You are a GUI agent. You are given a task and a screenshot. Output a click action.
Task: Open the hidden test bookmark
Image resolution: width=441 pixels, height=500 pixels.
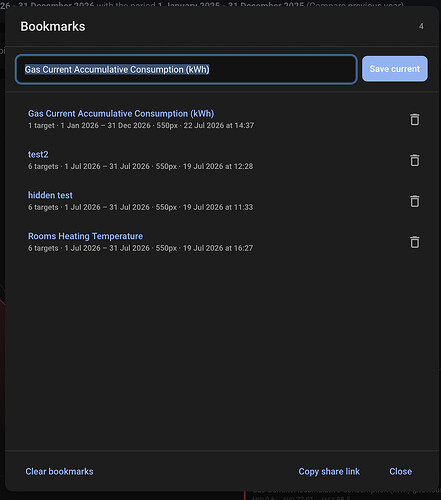click(x=50, y=195)
